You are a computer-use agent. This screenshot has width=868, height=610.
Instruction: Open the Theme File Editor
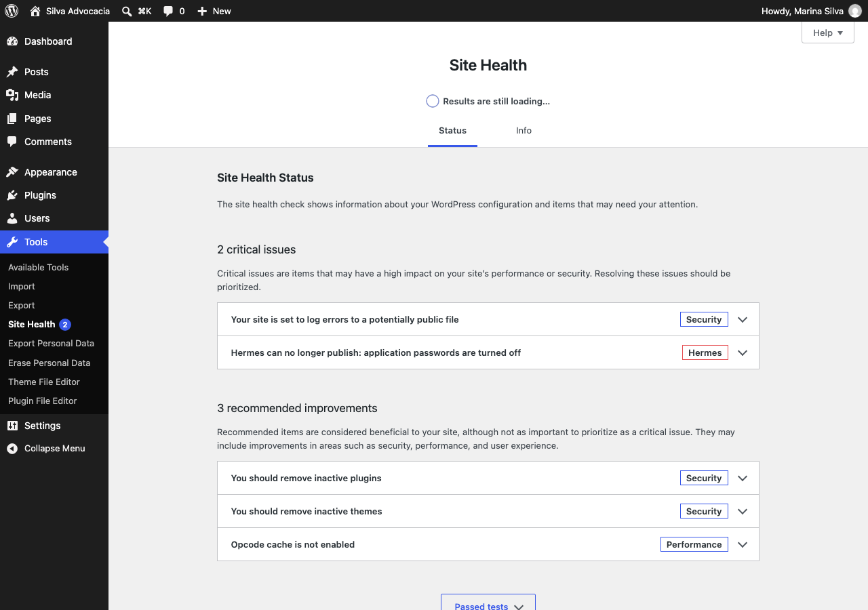[x=43, y=382]
